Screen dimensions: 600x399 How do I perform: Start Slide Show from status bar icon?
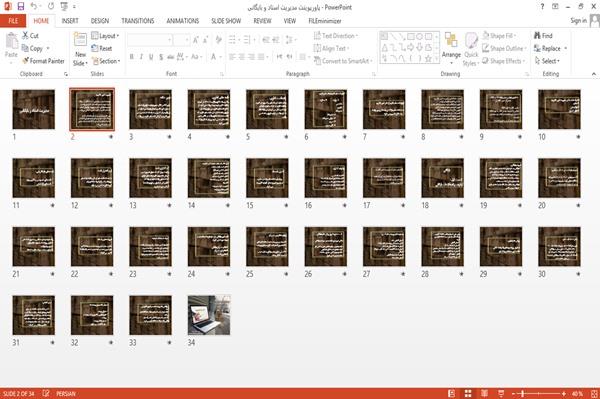point(501,393)
